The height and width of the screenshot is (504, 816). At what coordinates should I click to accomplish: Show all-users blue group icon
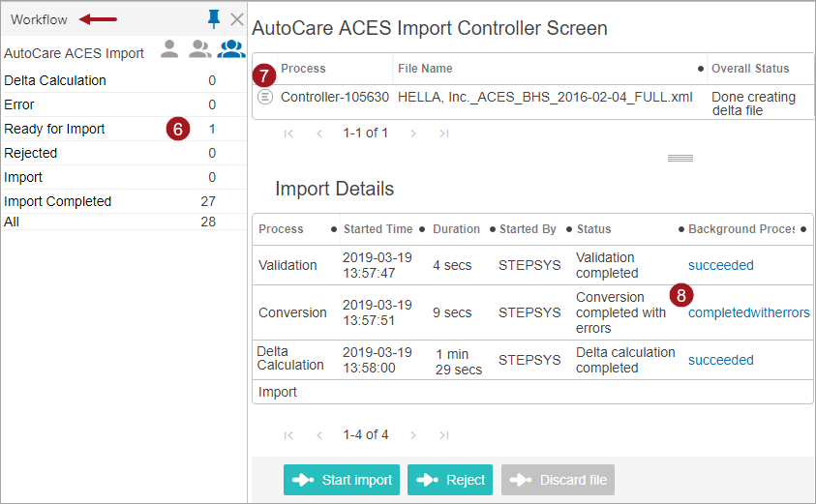tap(231, 48)
